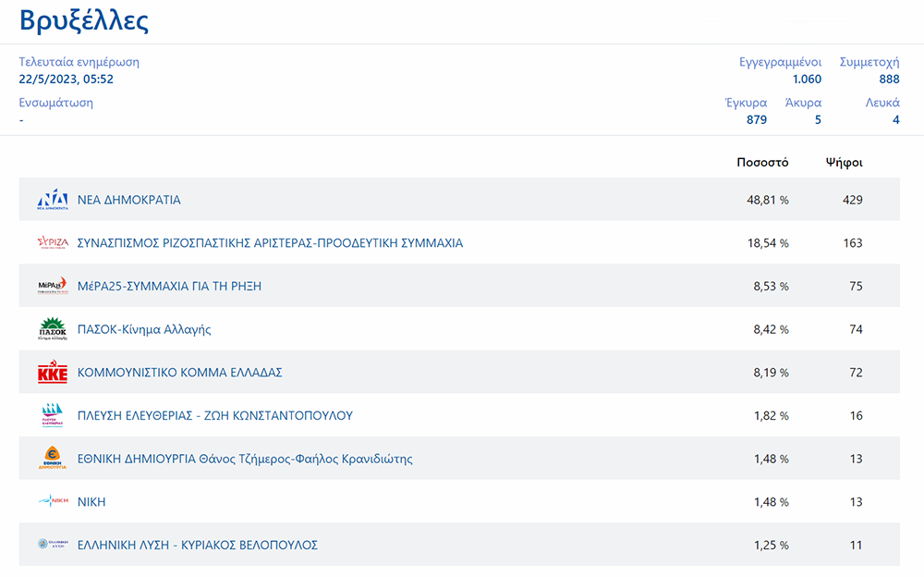
Task: Click the Έγκυρα label
Action: pos(746,103)
